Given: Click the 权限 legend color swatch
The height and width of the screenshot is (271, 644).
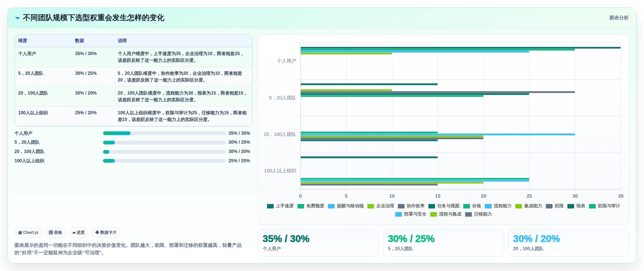Looking at the screenshot, I should [549, 206].
